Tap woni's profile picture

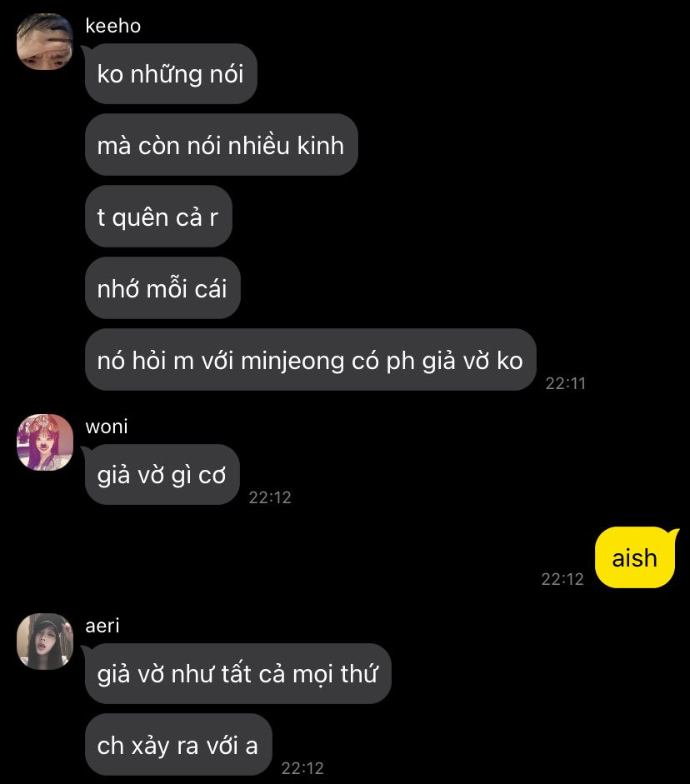point(44,442)
